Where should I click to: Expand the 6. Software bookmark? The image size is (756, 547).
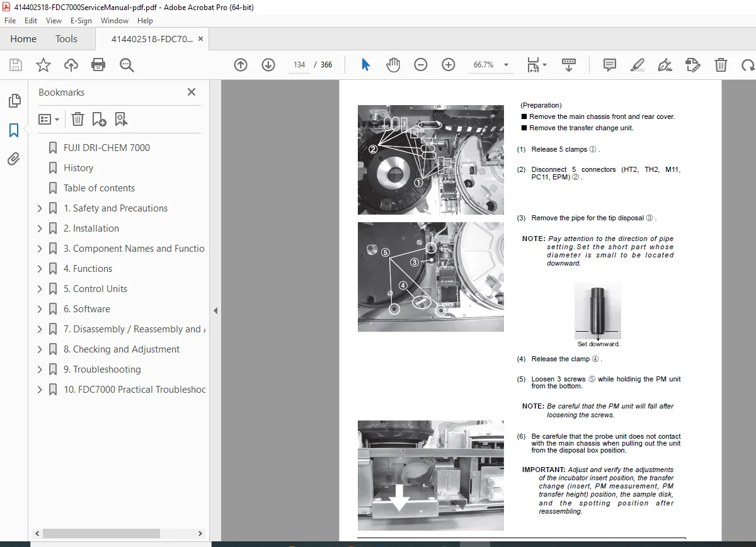pos(40,309)
